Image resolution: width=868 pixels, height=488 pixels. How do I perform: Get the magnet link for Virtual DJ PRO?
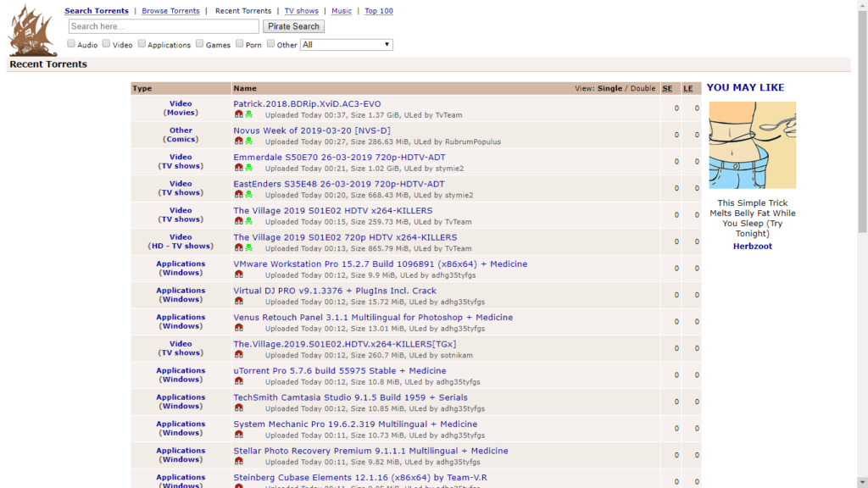(238, 301)
